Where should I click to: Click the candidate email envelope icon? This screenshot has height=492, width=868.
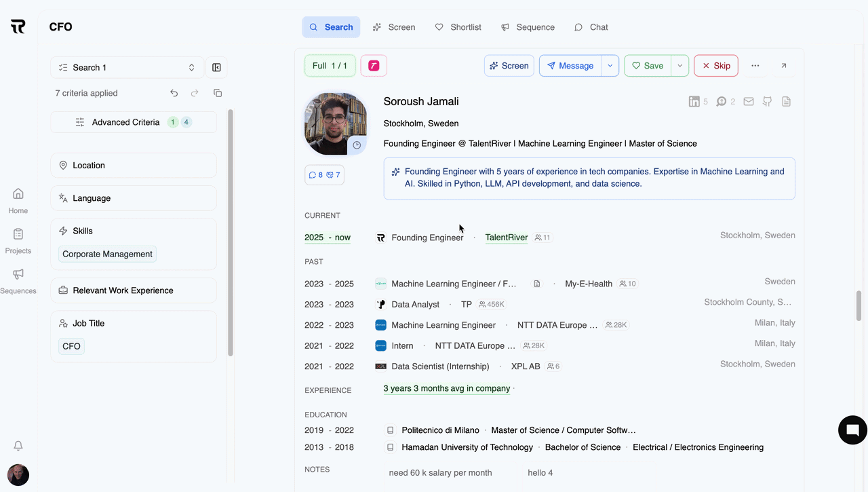[749, 102]
